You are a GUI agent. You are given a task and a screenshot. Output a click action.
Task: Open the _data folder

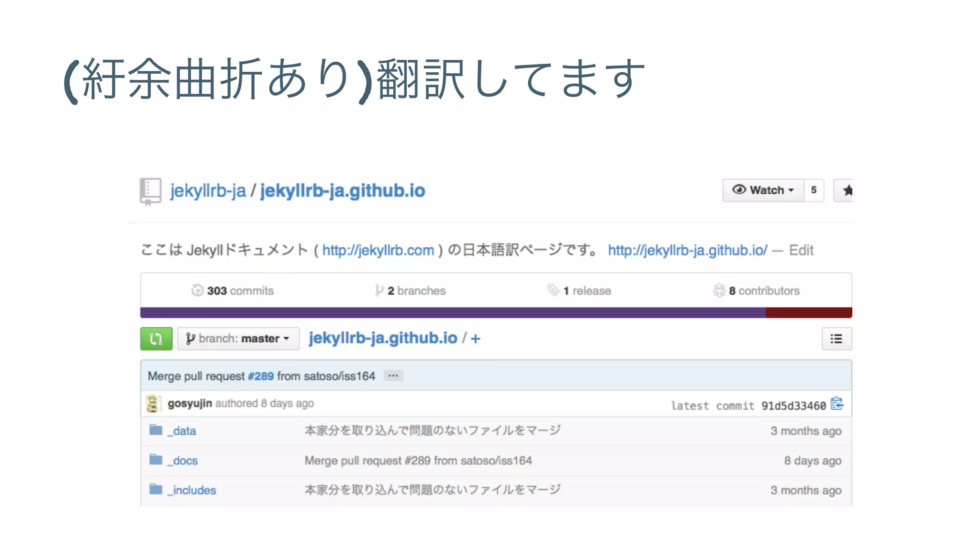click(x=181, y=431)
